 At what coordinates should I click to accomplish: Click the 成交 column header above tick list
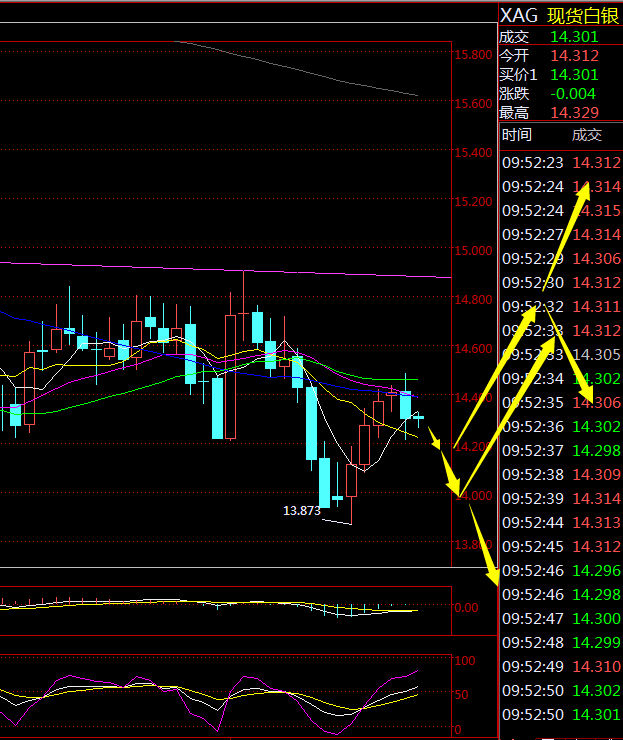(587, 135)
